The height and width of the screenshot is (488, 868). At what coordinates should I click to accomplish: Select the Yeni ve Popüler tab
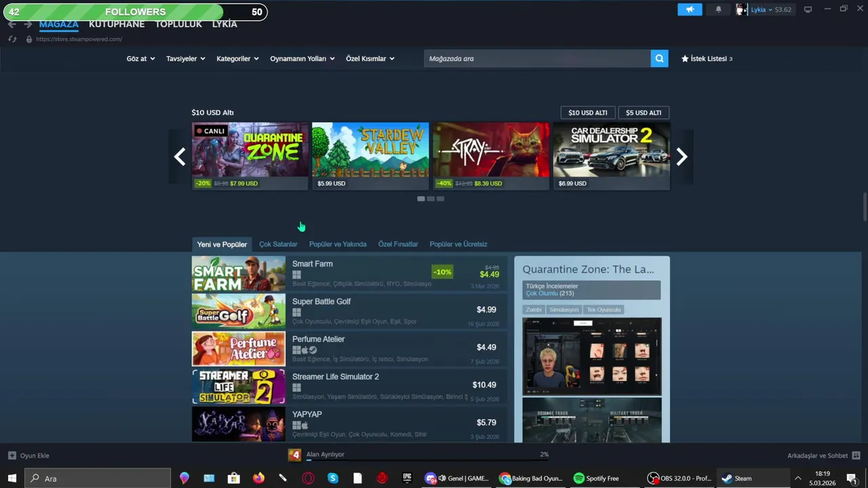point(222,244)
